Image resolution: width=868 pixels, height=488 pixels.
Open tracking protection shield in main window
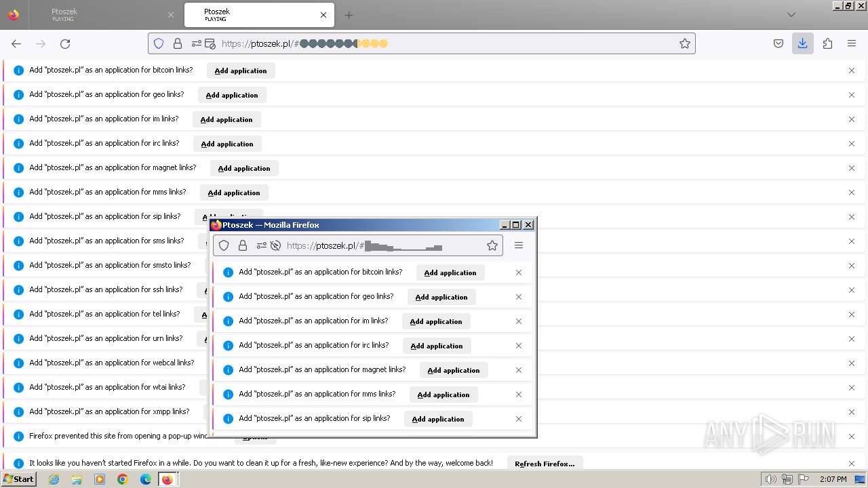159,43
